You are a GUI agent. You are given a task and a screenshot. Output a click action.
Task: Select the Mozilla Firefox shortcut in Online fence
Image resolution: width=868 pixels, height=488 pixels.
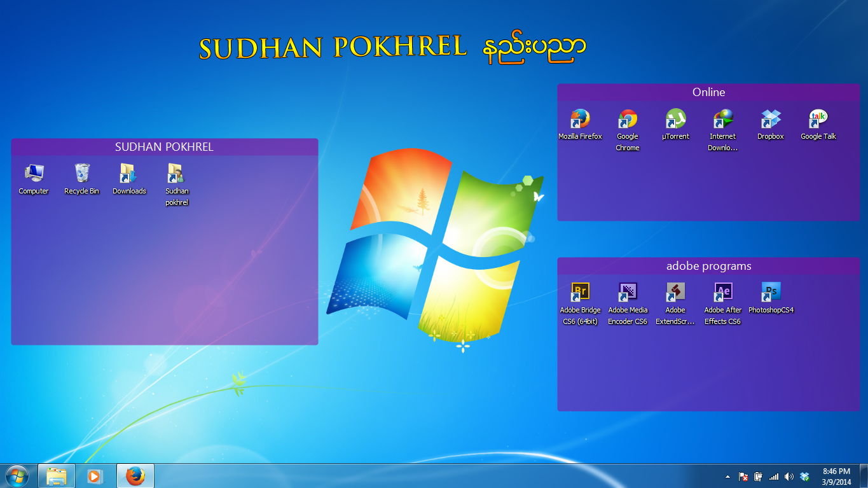580,124
